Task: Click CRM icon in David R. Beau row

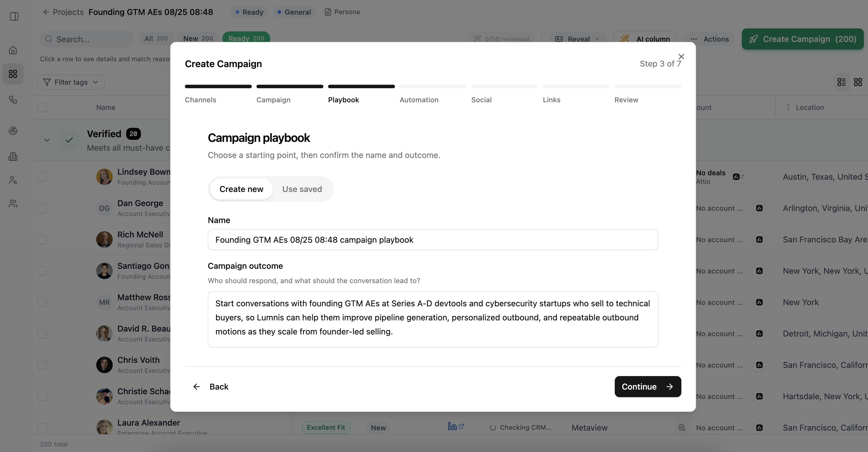Action: 759,334
